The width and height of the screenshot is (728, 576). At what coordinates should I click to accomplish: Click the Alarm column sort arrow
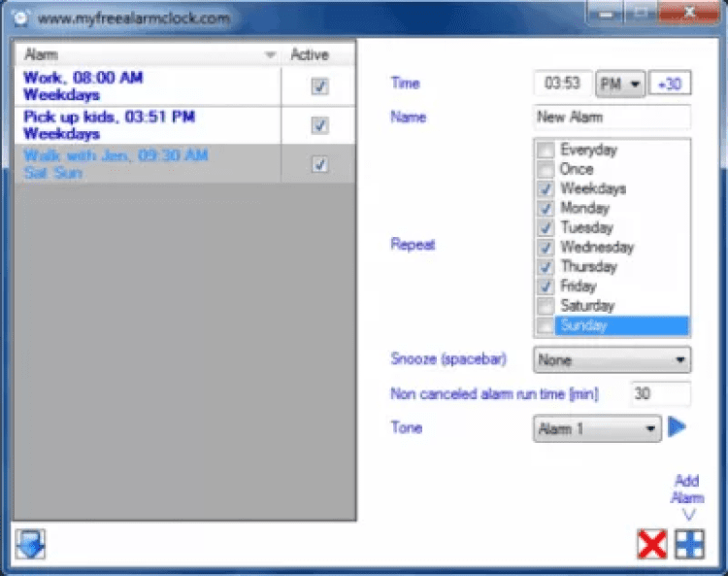270,54
